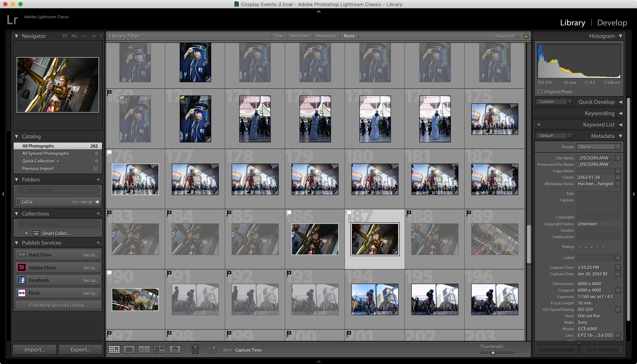The width and height of the screenshot is (637, 364).
Task: Click Sync Settings button
Action: point(602,349)
